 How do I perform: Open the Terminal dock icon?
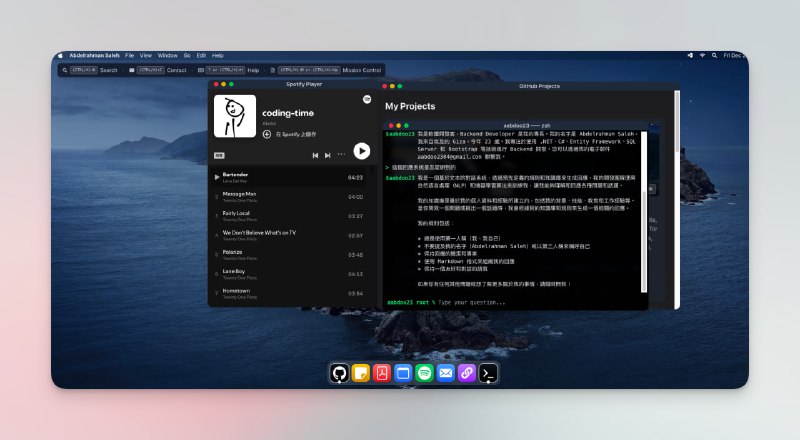coord(488,373)
